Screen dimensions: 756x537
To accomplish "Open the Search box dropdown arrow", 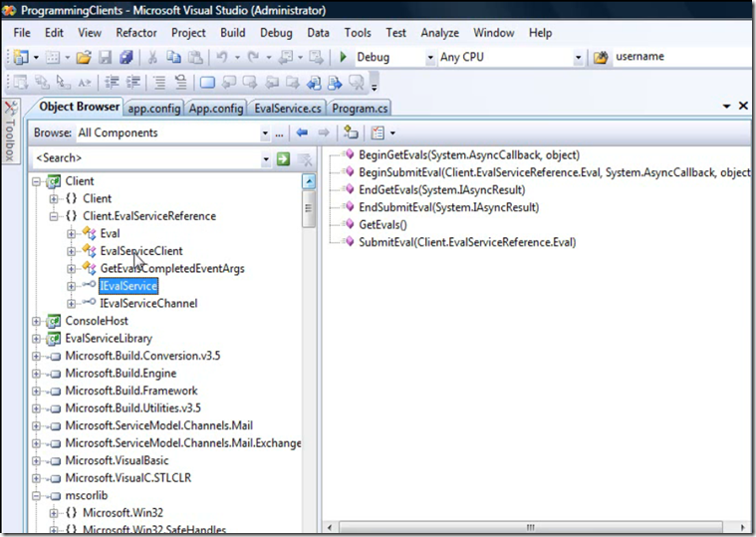I will (x=266, y=158).
